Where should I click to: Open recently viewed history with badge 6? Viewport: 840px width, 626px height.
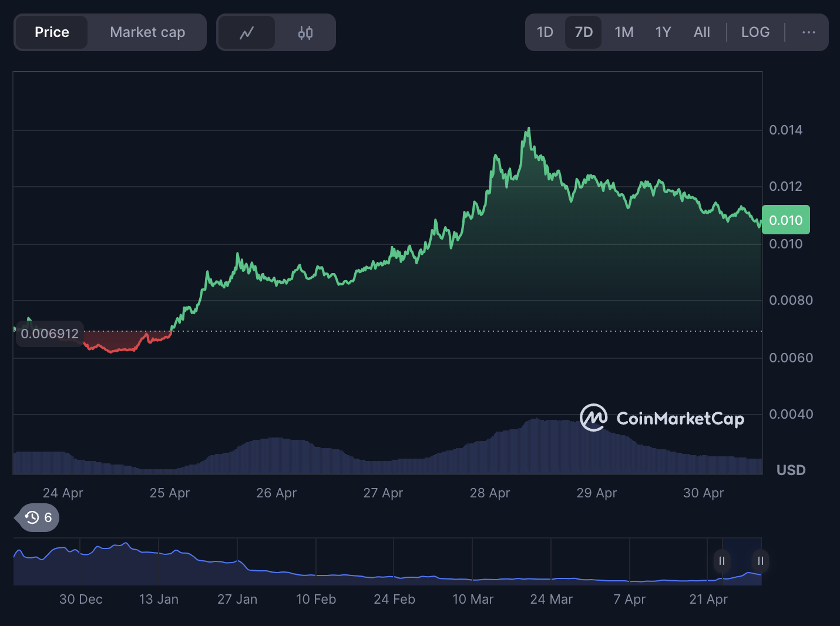coord(36,517)
